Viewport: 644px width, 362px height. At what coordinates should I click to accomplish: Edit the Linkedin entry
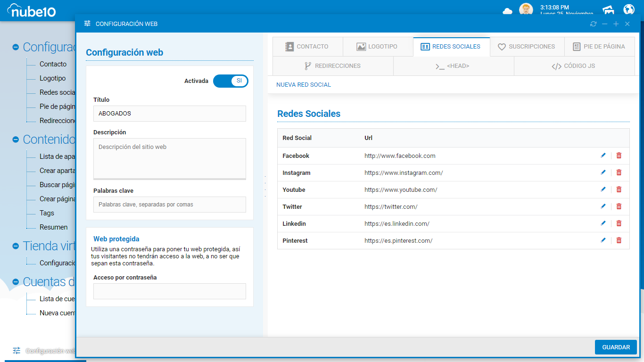coord(603,223)
